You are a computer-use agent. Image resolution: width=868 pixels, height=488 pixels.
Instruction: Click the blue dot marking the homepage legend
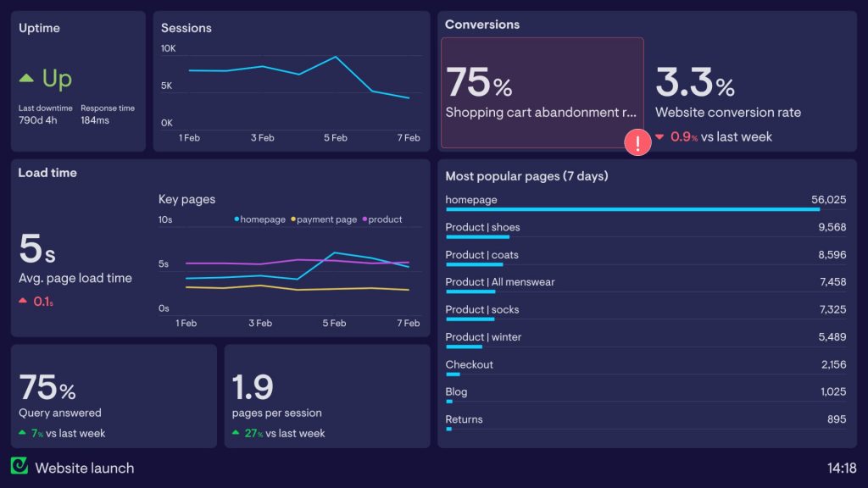pos(237,219)
